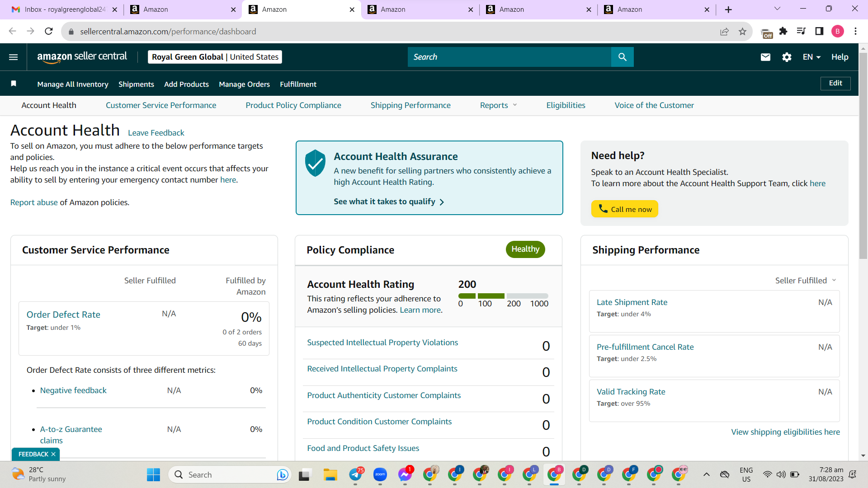The image size is (868, 488).
Task: Open Manage All Inventory menu item
Action: pos(73,84)
